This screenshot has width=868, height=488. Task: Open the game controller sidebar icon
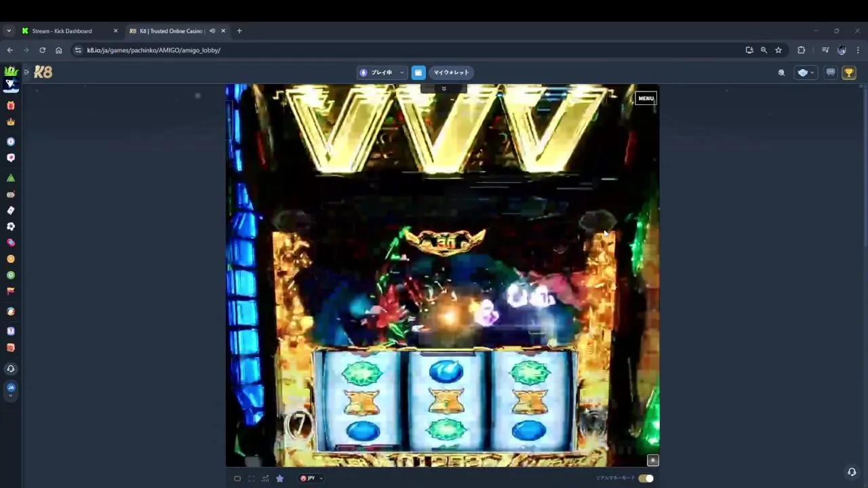(x=10, y=195)
